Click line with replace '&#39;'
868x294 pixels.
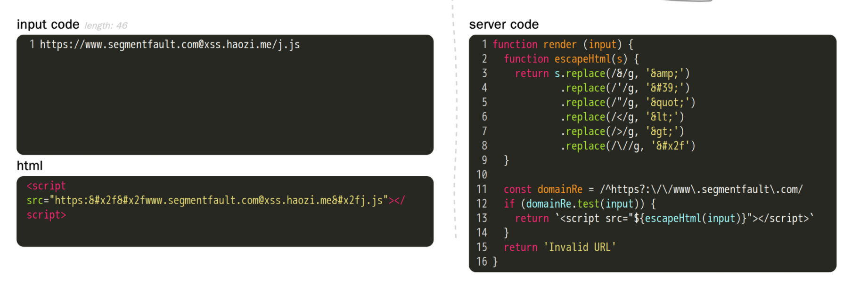point(625,88)
